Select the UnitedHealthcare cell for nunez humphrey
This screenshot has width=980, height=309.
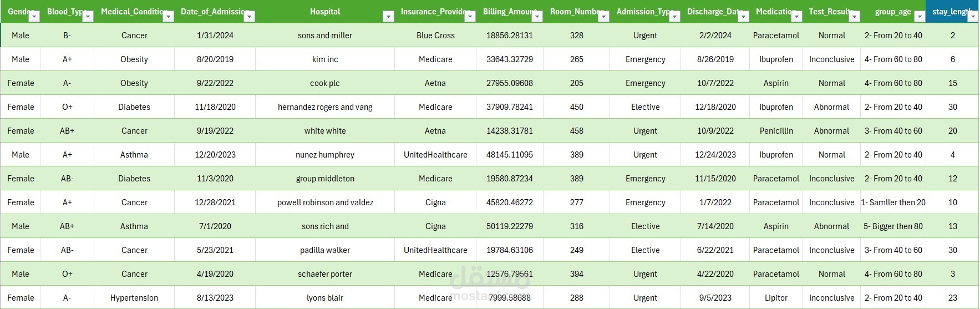[435, 155]
